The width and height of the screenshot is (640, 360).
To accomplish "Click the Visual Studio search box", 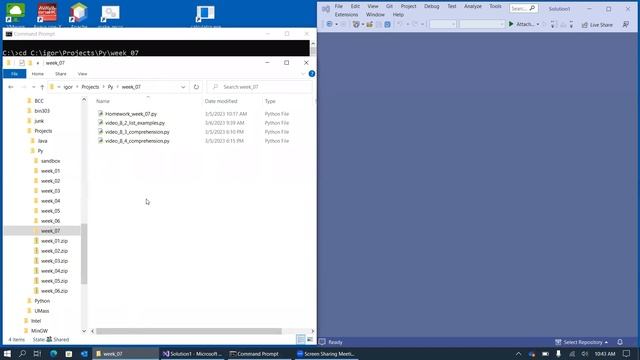I will click(523, 8).
